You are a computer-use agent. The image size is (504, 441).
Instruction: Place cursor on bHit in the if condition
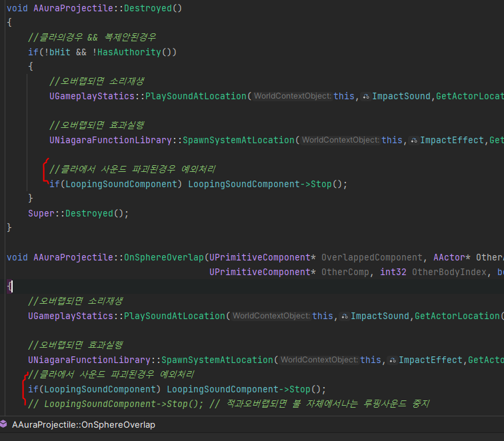click(x=60, y=52)
